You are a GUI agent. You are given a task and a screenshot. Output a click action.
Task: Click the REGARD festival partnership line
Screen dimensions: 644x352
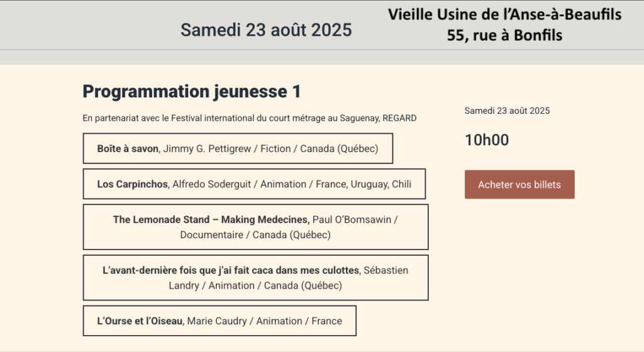click(x=249, y=118)
